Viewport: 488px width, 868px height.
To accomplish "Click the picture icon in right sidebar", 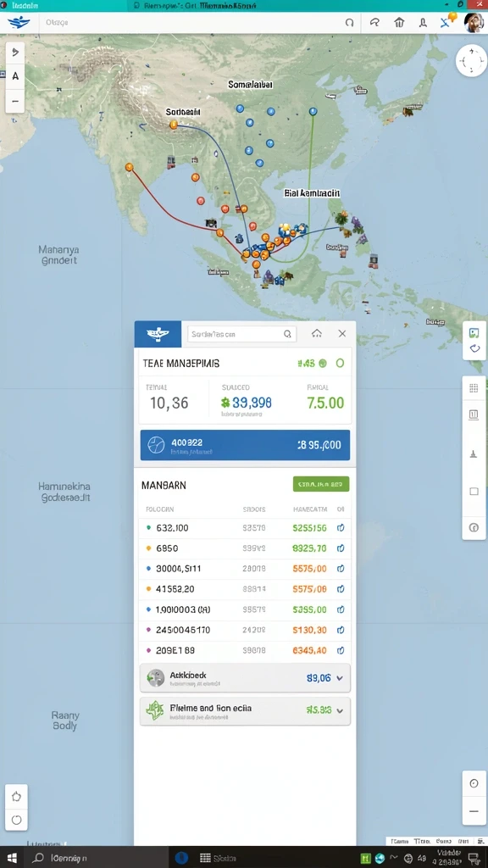I will (x=474, y=332).
